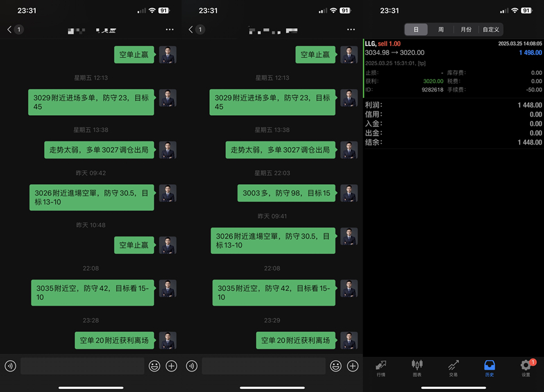Open LLG sell 1.00 trade entry
The height and width of the screenshot is (392, 544).
click(x=453, y=68)
